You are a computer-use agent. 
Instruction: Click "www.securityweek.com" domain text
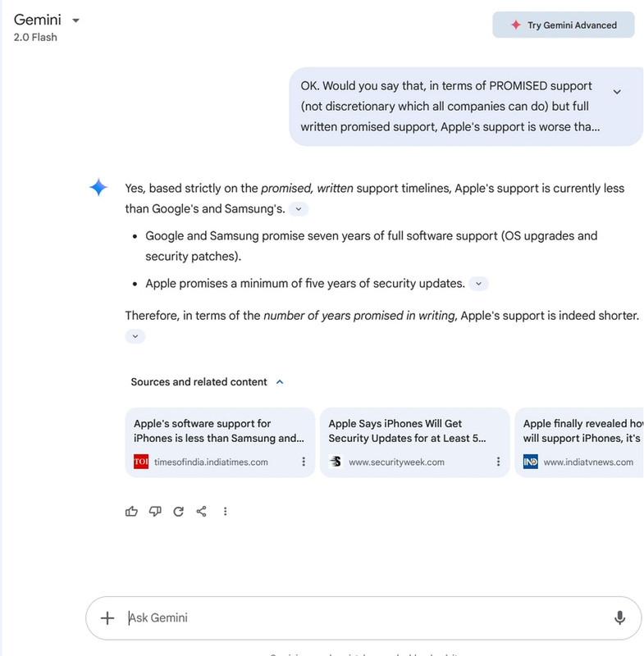[397, 462]
